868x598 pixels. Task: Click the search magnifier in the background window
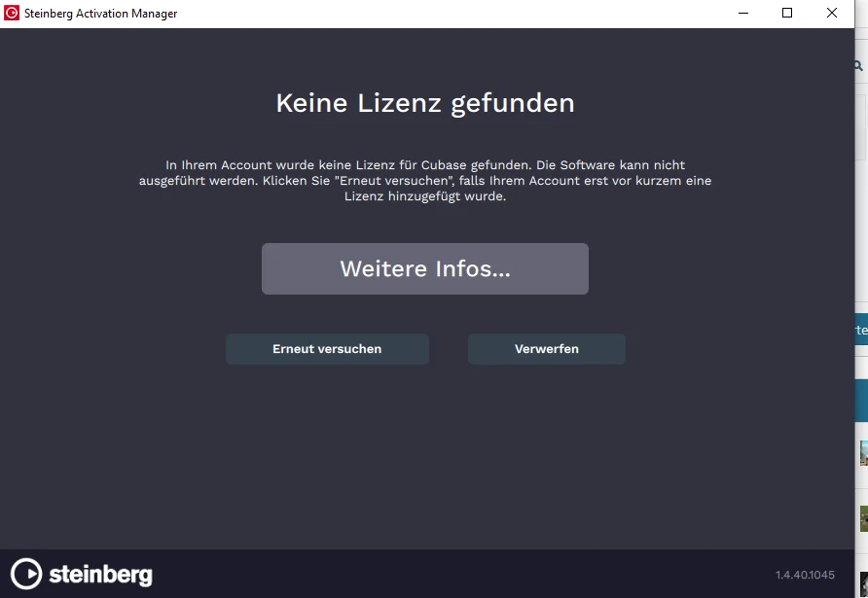click(x=859, y=66)
